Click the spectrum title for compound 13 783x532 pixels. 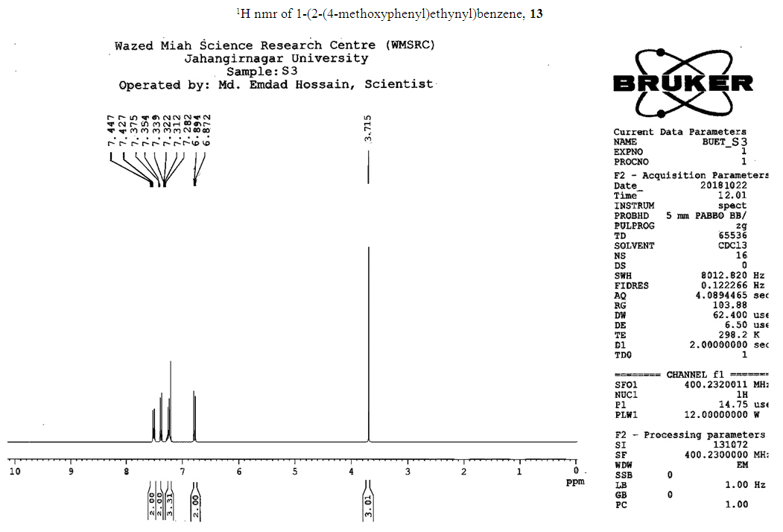(x=390, y=14)
